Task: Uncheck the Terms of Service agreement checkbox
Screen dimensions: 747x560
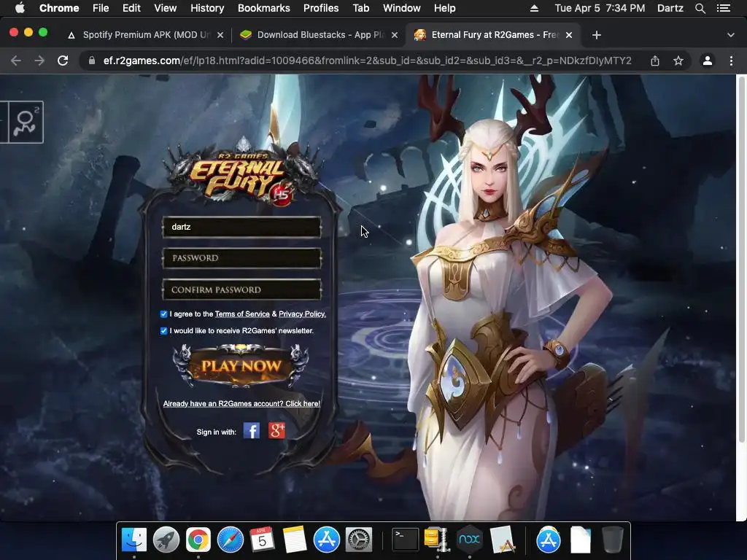Action: 164,314
